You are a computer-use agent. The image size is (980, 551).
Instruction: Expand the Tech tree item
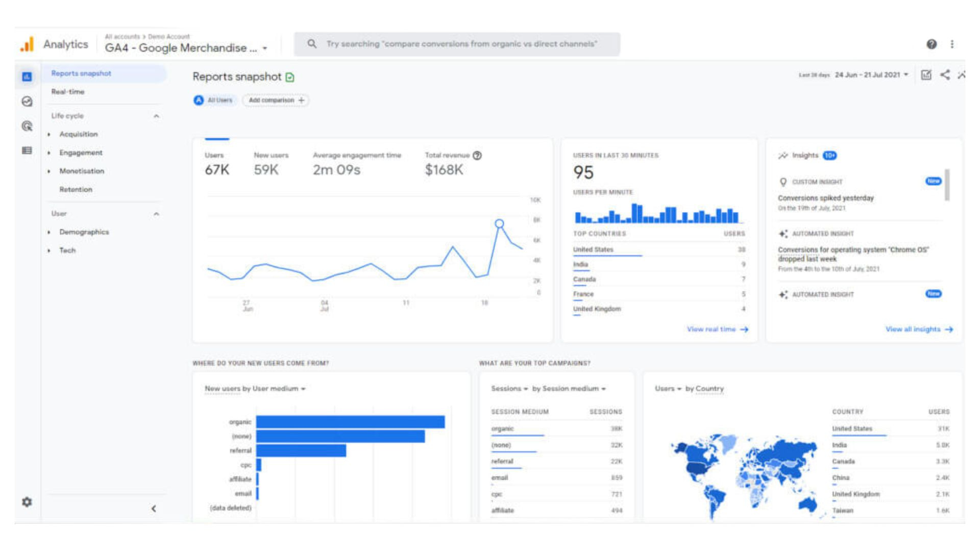click(49, 251)
